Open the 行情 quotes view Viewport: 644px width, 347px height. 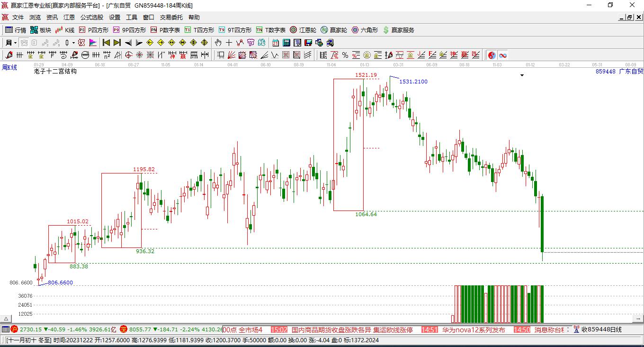16,30
